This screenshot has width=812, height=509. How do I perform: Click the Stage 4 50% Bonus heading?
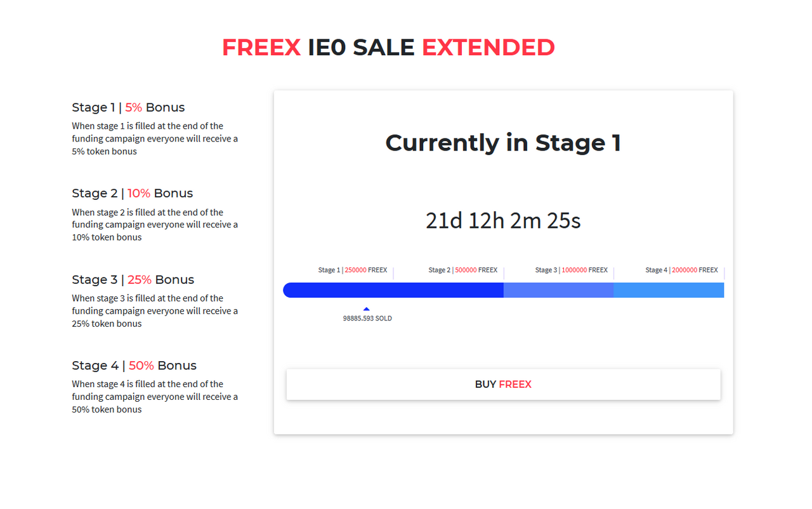[134, 366]
